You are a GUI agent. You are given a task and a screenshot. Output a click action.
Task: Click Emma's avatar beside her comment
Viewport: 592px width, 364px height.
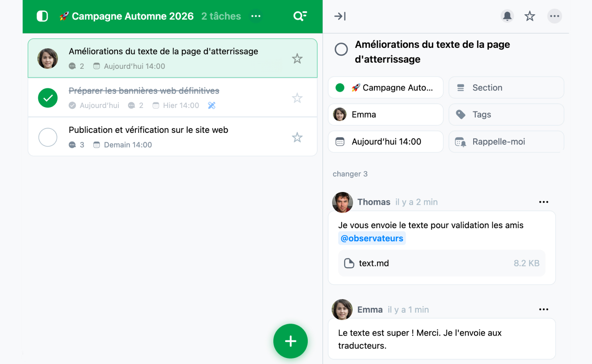342,310
